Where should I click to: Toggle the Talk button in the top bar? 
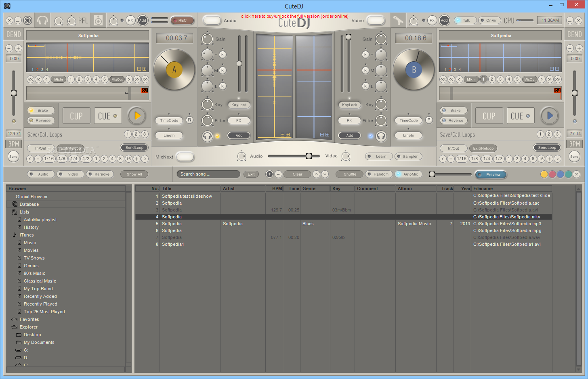click(465, 20)
